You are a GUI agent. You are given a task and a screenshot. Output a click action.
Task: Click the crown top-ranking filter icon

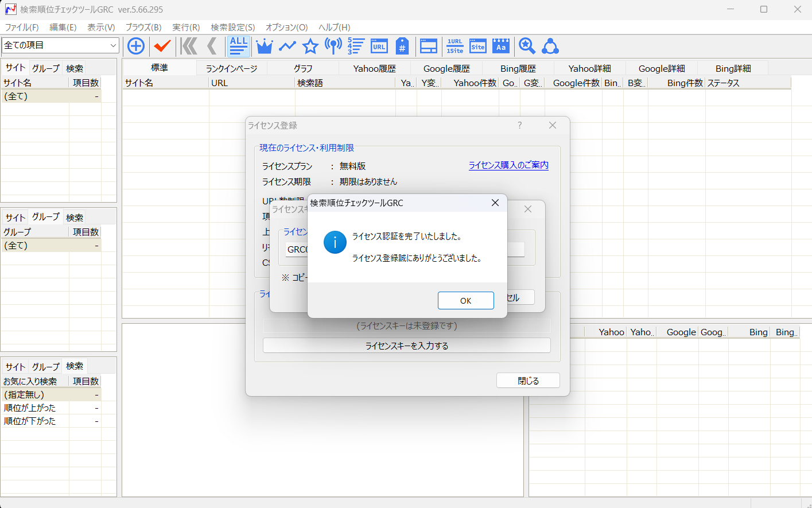coord(265,46)
